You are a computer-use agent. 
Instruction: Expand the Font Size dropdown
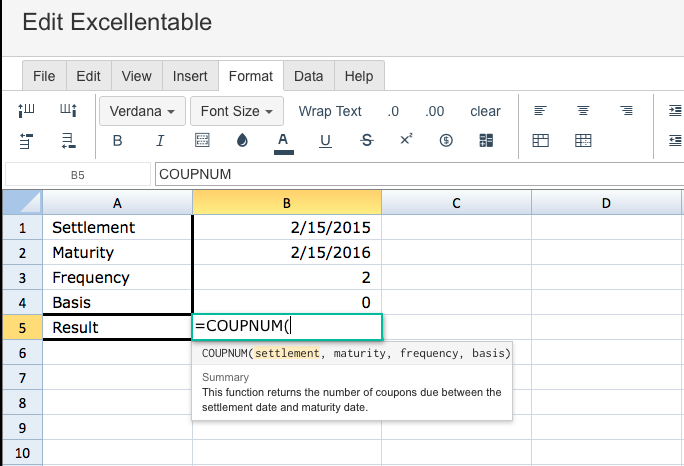click(x=237, y=111)
